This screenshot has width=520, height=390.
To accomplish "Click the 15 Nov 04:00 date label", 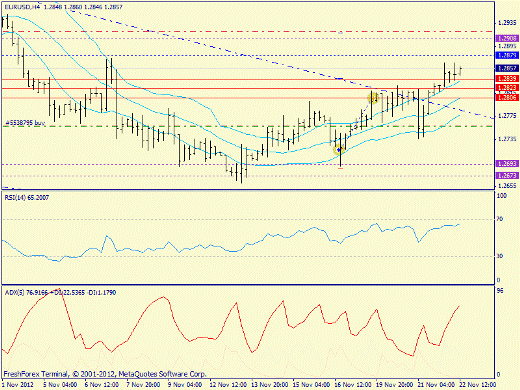I will [x=311, y=385].
